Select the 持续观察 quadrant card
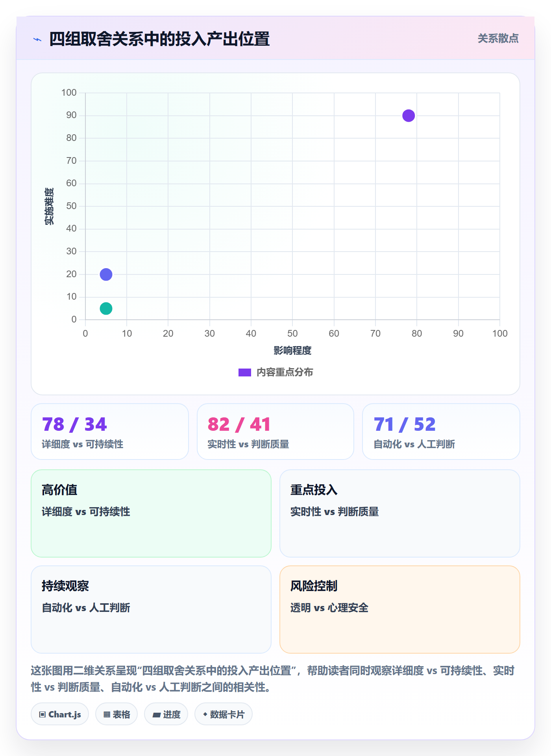This screenshot has height=756, width=551. 151,610
